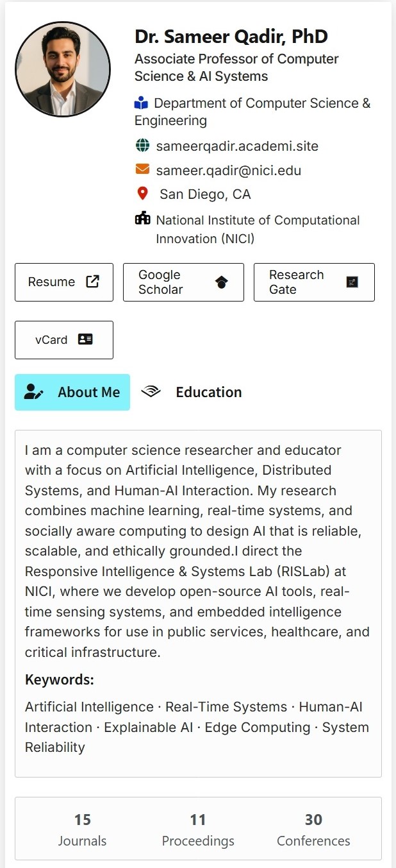This screenshot has height=868, width=396.
Task: Click Dr. Sameer Qadir's profile photo
Action: coord(63,69)
